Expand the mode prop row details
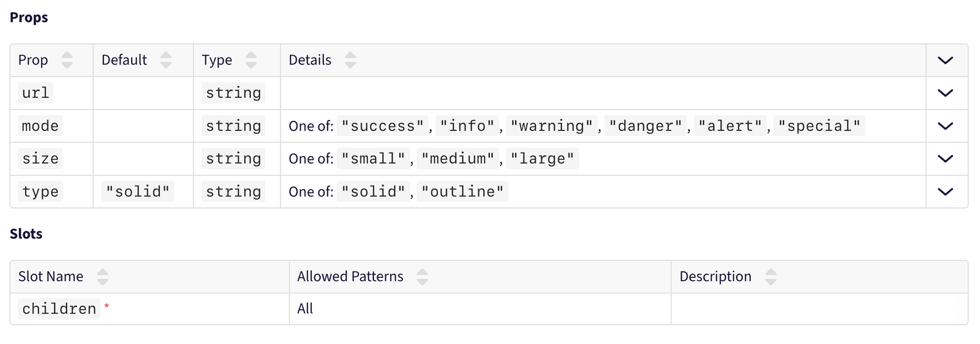980x344 pixels. (x=946, y=126)
